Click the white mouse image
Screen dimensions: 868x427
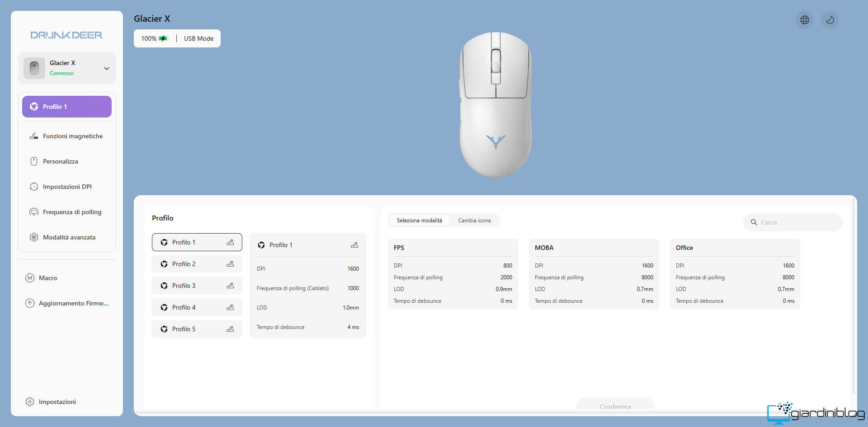[495, 104]
